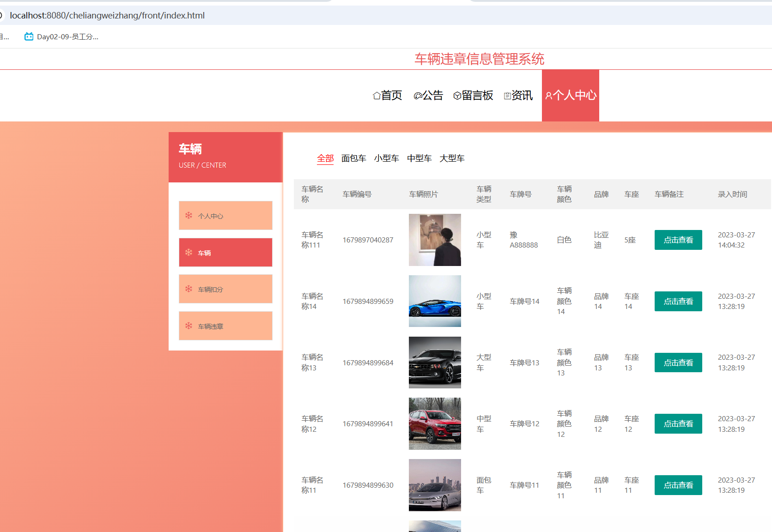
Task: Click the 比亚迪 brand cell
Action: (602, 240)
